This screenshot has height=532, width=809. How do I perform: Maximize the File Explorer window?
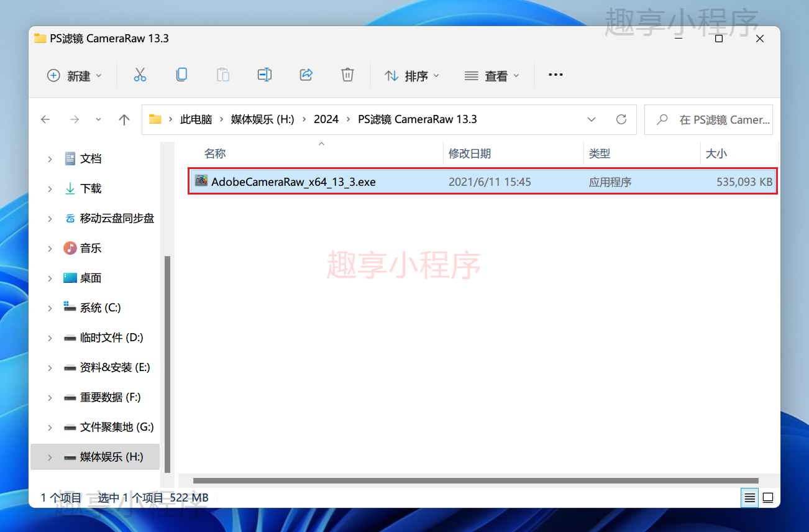(718, 39)
